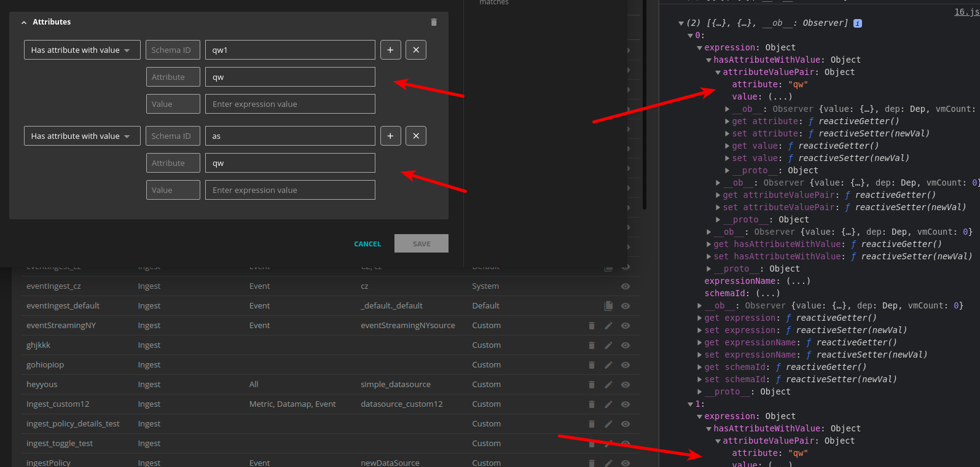Add attribute using plus next to as
The height and width of the screenshot is (467, 980).
[x=390, y=136]
